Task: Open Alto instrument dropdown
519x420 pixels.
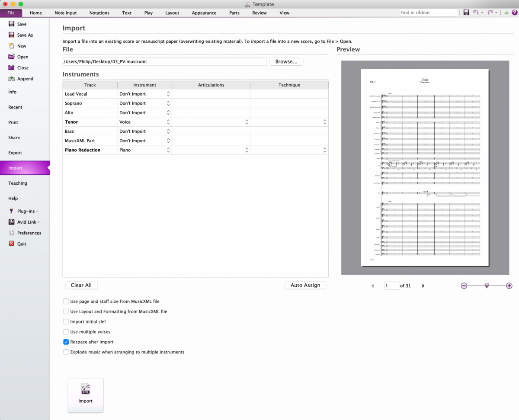Action: [168, 112]
